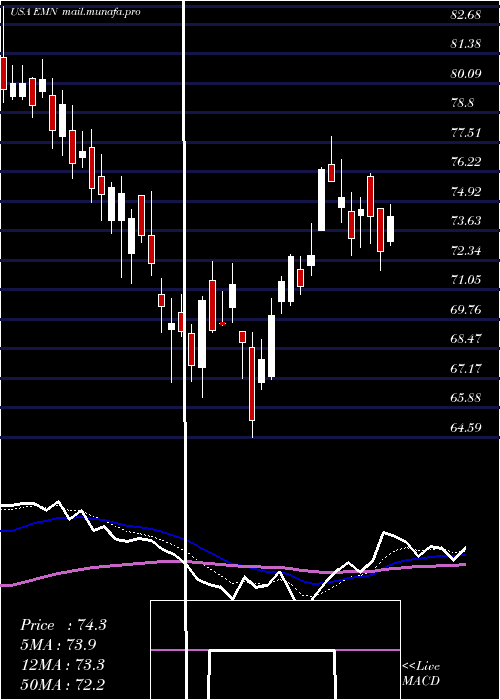Click the 64.59 price axis label
The height and width of the screenshot is (700, 500).
click(466, 428)
